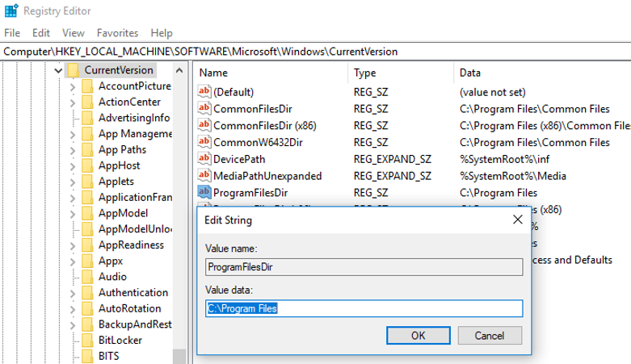
Task: Open the Favorites menu
Action: (117, 32)
